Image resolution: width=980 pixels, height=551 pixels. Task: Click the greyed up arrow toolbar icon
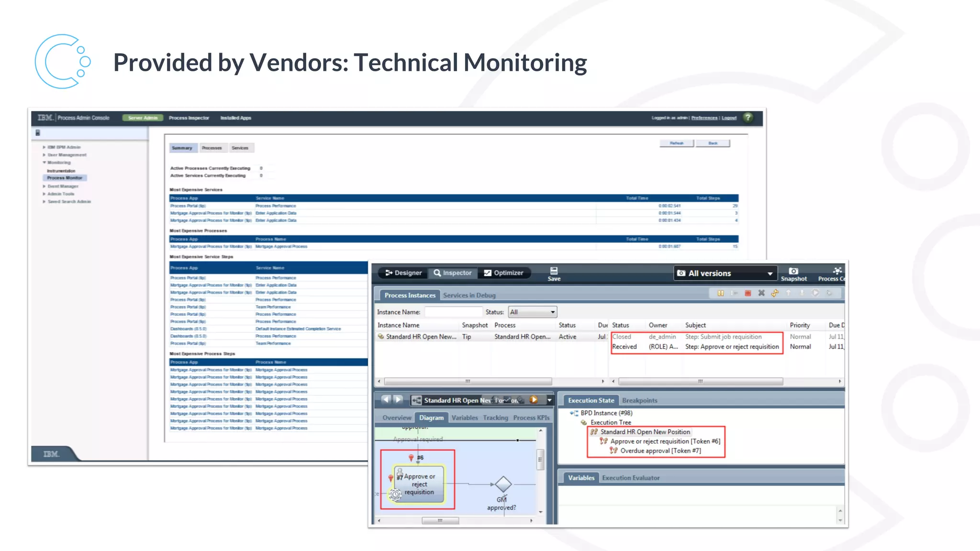point(789,293)
